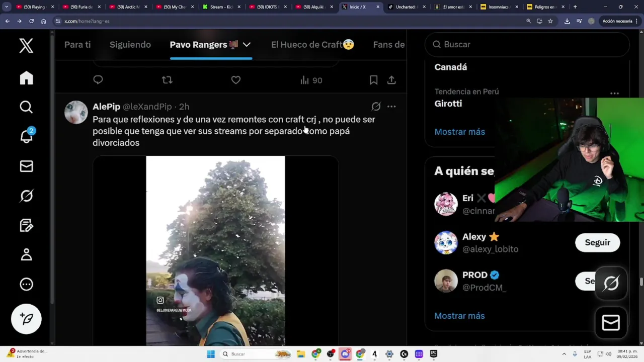Open the More circle-dots sidebar menu
The image size is (644, 362).
(26, 285)
